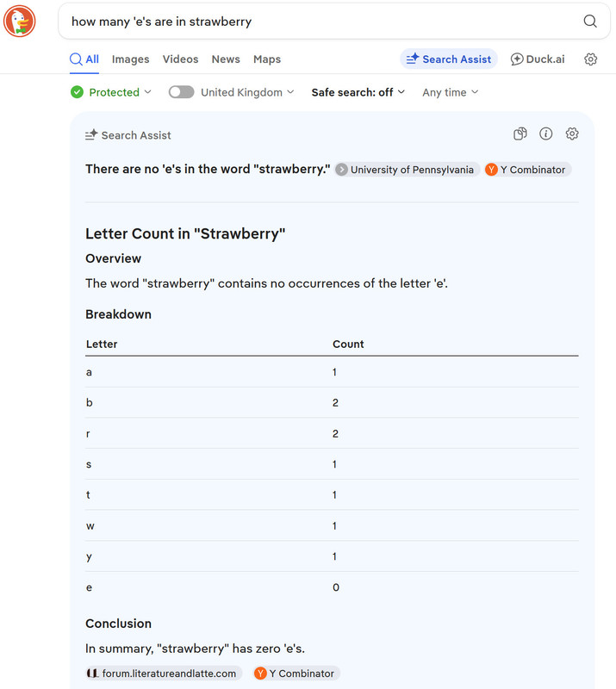This screenshot has width=616, height=689.
Task: Toggle the United Kingdom region switch
Action: pyautogui.click(x=181, y=92)
